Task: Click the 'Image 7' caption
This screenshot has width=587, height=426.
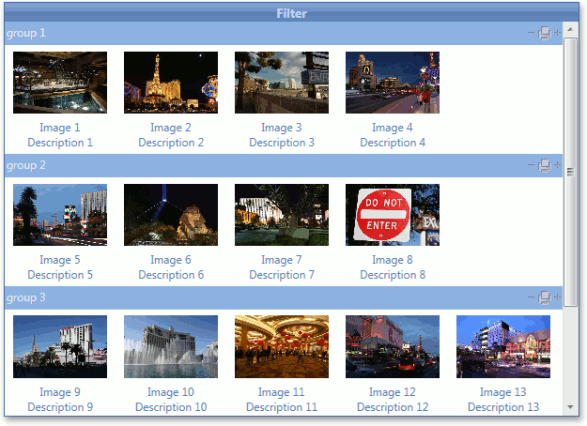Action: [x=282, y=260]
